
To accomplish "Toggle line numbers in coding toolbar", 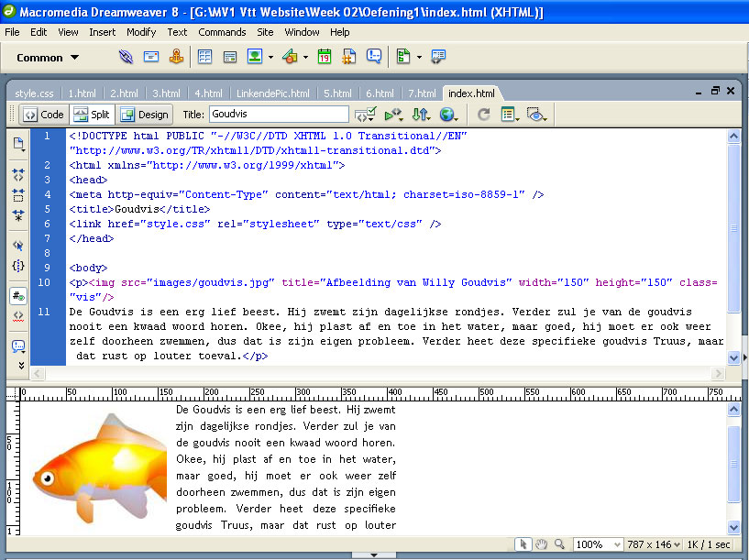I will [17, 296].
